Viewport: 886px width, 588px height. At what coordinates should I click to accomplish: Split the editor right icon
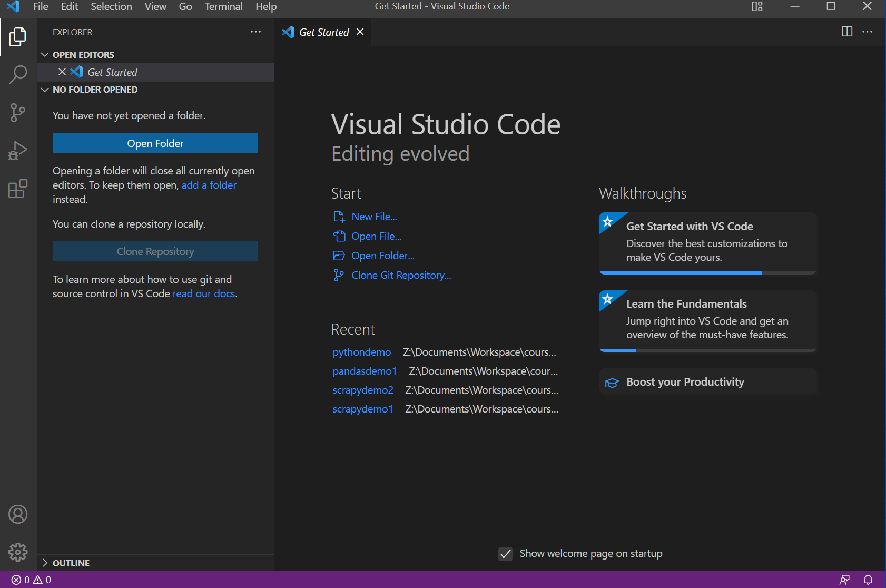847,32
